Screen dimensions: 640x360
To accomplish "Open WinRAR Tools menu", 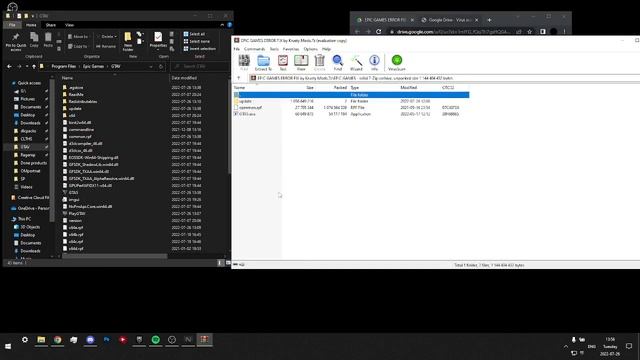I will (274, 49).
